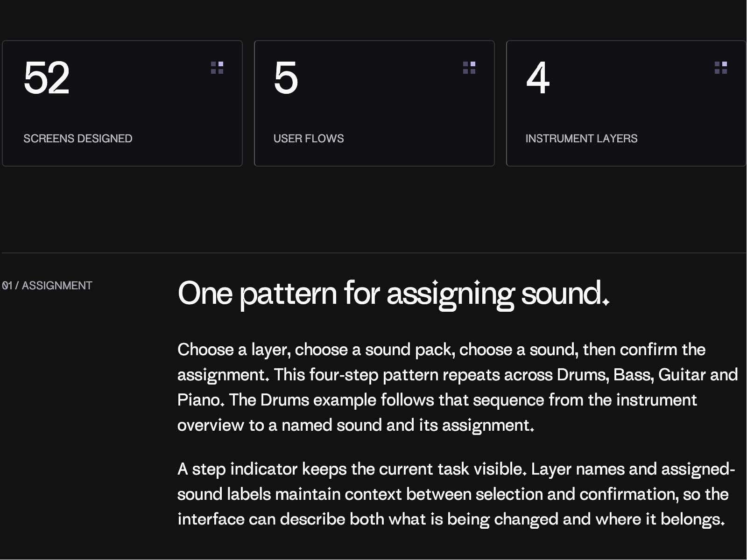Click the SCREENS DESIGNED label
The width and height of the screenshot is (747, 560).
click(x=78, y=139)
